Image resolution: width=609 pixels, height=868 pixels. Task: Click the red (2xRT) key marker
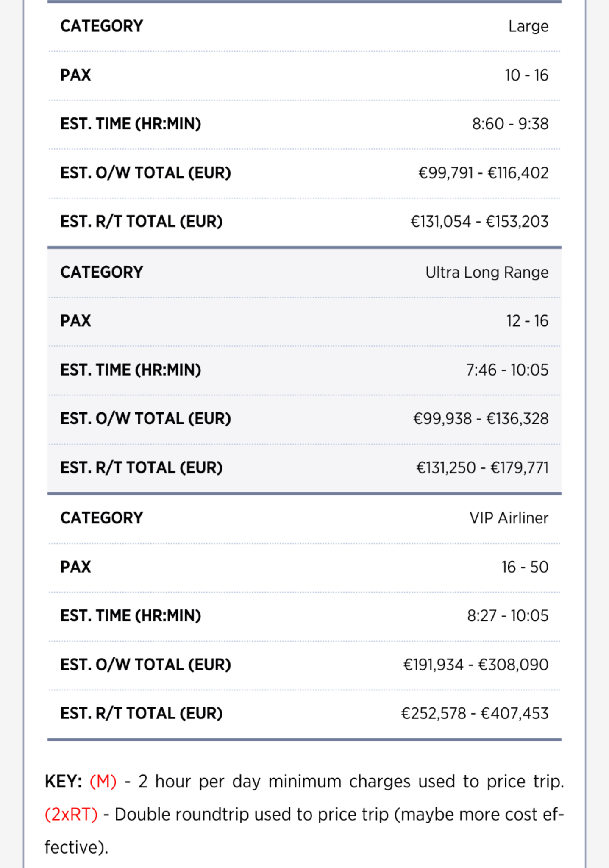point(71,814)
